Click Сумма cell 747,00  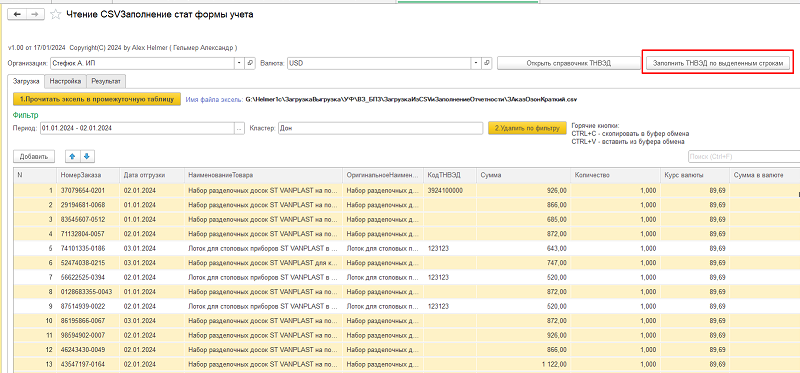point(523,263)
